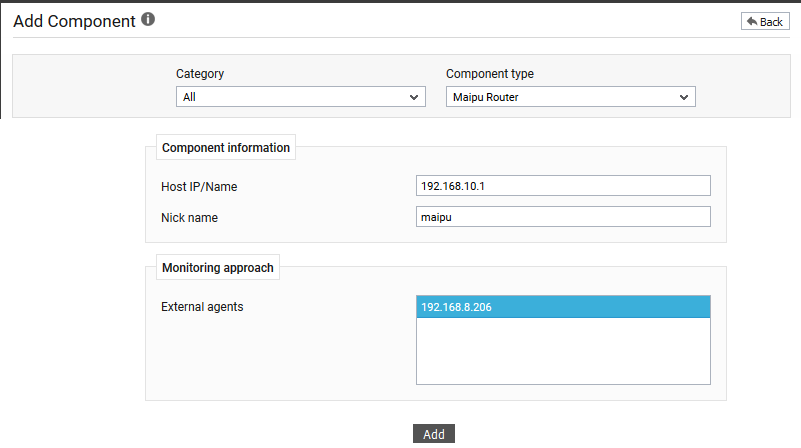
Task: Click the Component type label text
Action: [x=490, y=74]
